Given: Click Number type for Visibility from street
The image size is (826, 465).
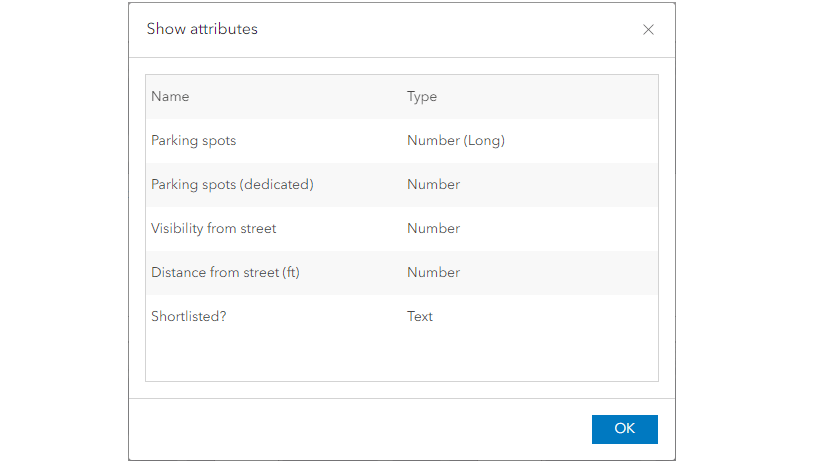Looking at the screenshot, I should tap(433, 229).
